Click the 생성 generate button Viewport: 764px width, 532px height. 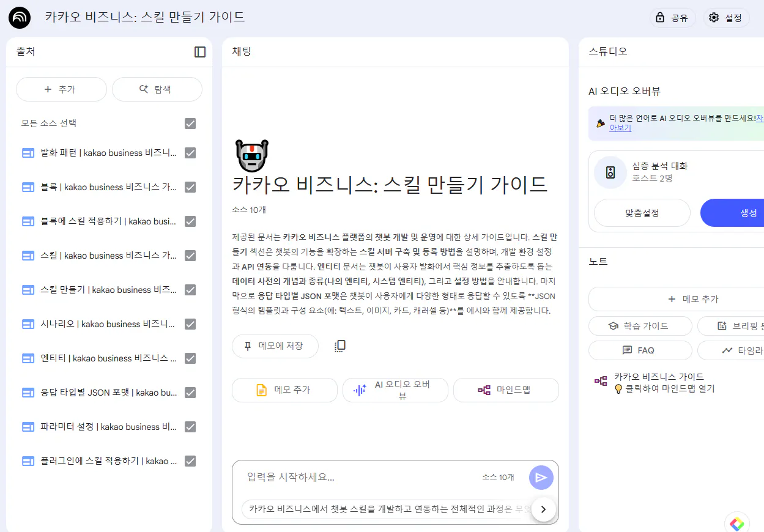coord(733,213)
